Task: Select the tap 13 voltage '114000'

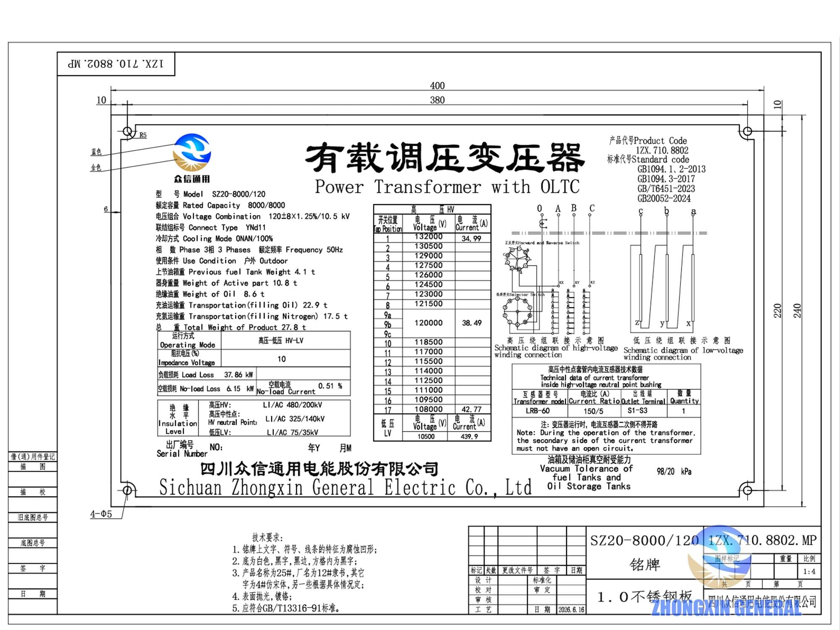Action: [428, 371]
